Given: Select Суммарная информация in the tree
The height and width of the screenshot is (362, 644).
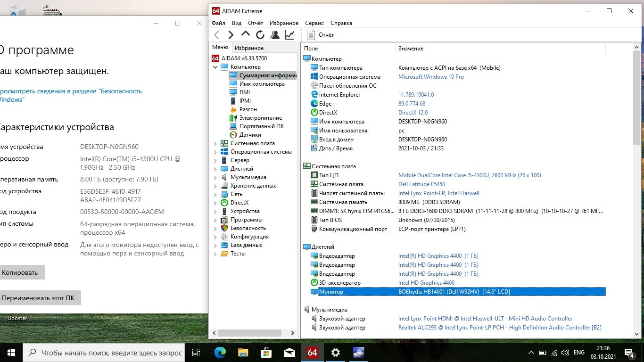Looking at the screenshot, I should click(263, 75).
